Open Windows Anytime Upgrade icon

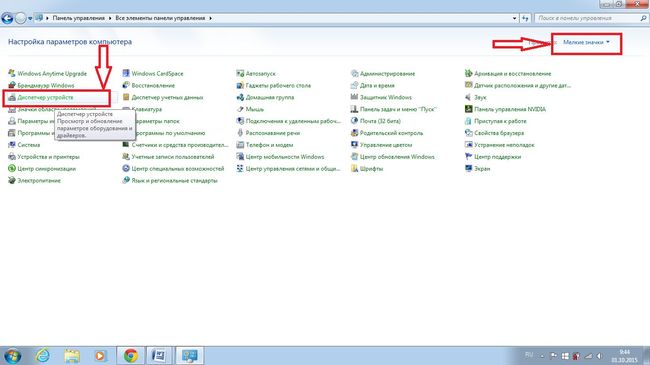click(x=12, y=73)
